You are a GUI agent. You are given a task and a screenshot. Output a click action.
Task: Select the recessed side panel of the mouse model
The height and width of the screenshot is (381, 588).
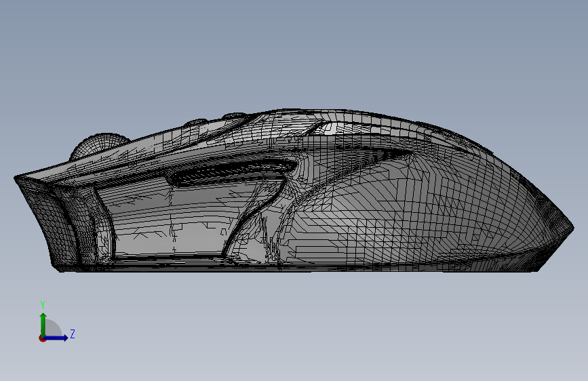187,220
